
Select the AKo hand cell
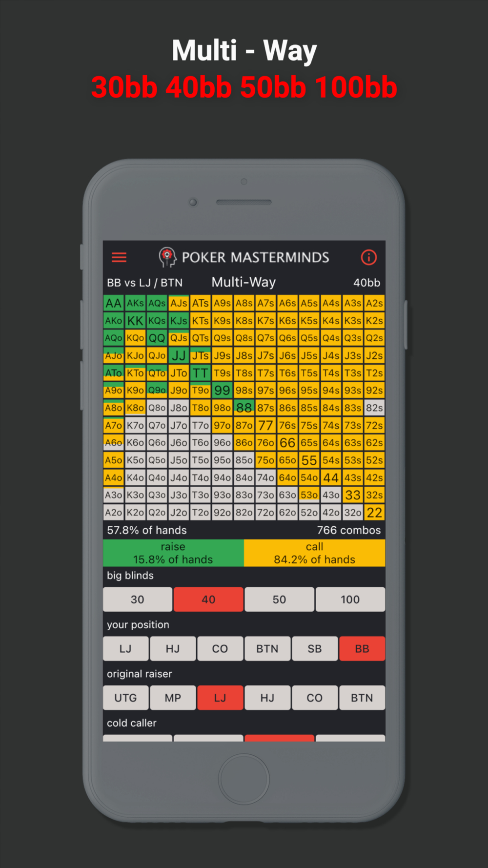(114, 321)
